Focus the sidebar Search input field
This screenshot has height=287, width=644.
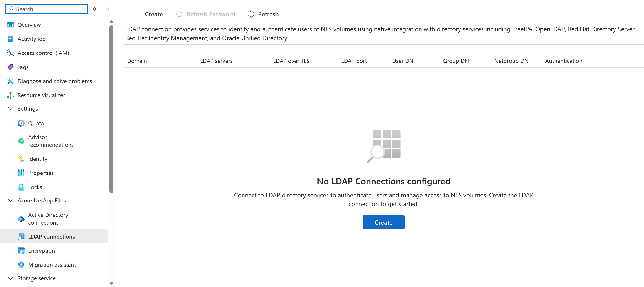click(46, 9)
